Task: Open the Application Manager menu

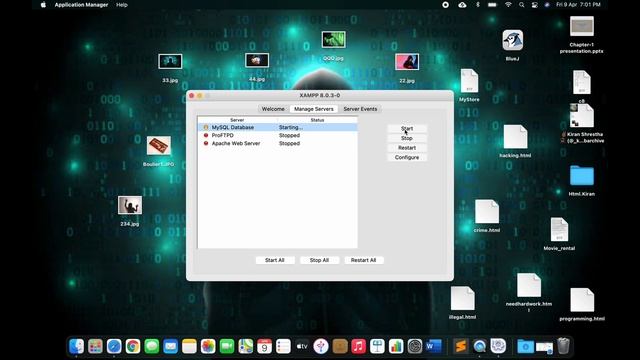Action: click(x=81, y=5)
